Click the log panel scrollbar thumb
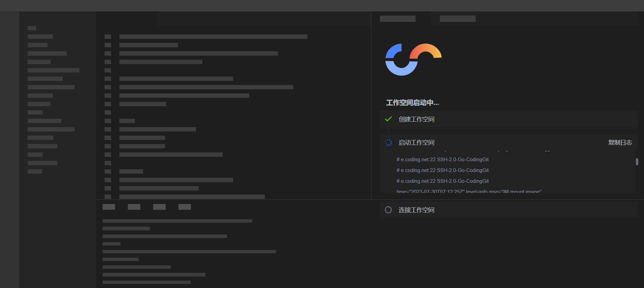This screenshot has width=644, height=288. coord(637,162)
